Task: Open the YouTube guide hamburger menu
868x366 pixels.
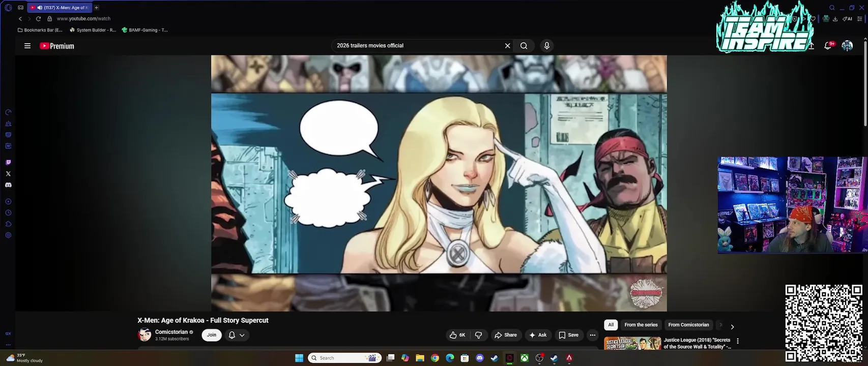Action: coord(27,46)
